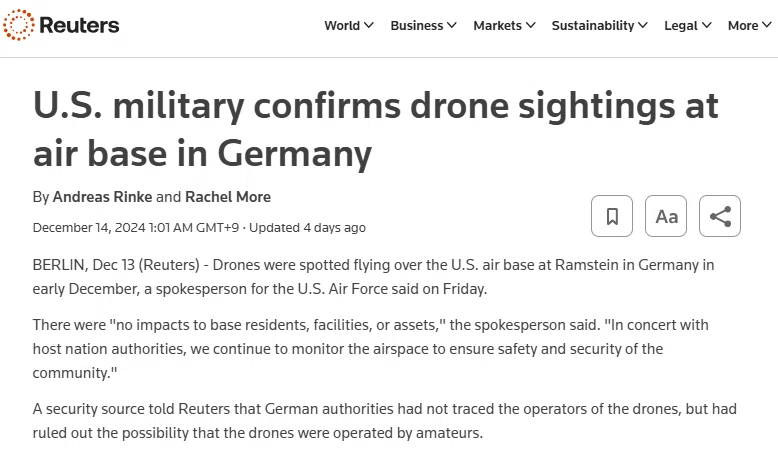Open the Legal dropdown arrow
This screenshot has width=778, height=457.
707,25
